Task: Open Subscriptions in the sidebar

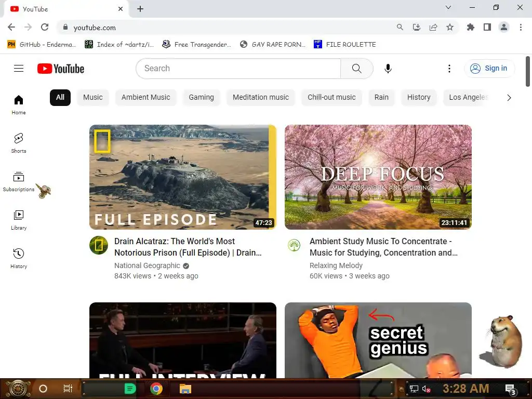Action: pyautogui.click(x=19, y=182)
